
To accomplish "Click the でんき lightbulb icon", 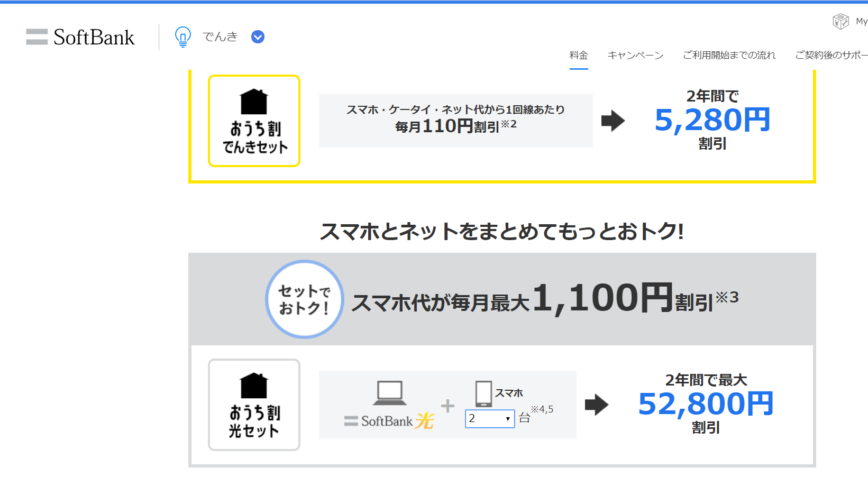I will pyautogui.click(x=182, y=37).
